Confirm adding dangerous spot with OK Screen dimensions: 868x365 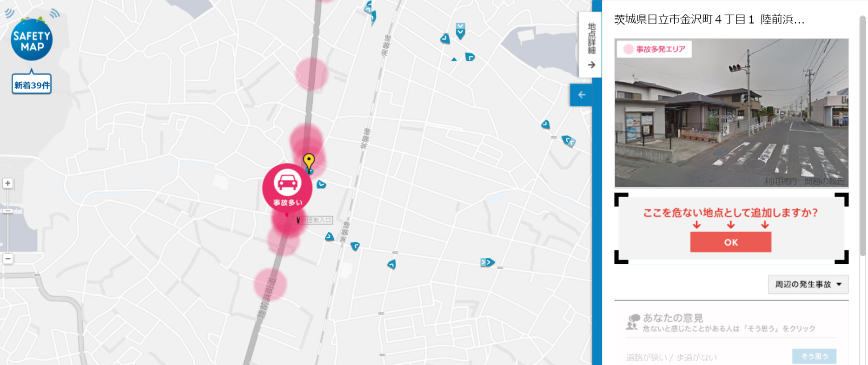(x=730, y=242)
